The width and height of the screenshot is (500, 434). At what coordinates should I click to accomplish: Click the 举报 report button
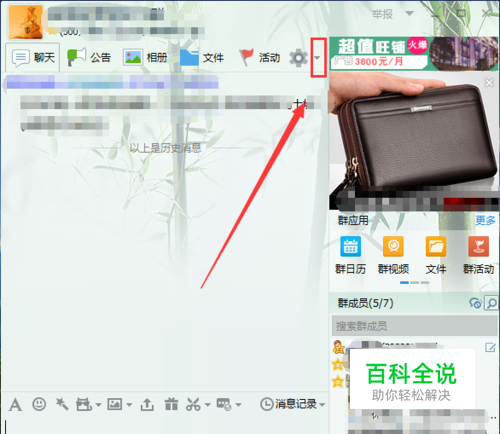[x=382, y=14]
